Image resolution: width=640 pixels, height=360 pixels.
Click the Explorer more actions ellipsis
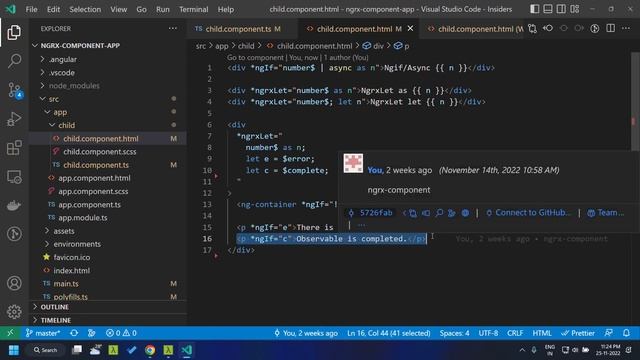point(173,29)
